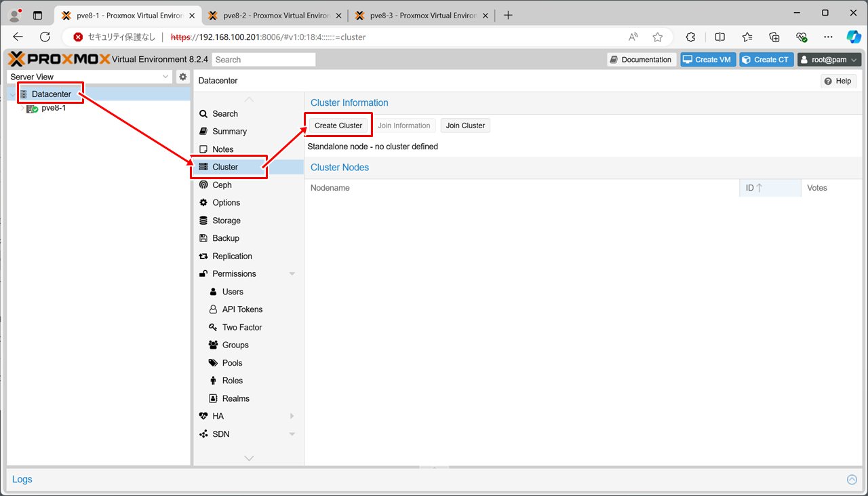Screen dimensions: 868x496
Task: Select the pve8-1 node in tree
Action: 54,108
